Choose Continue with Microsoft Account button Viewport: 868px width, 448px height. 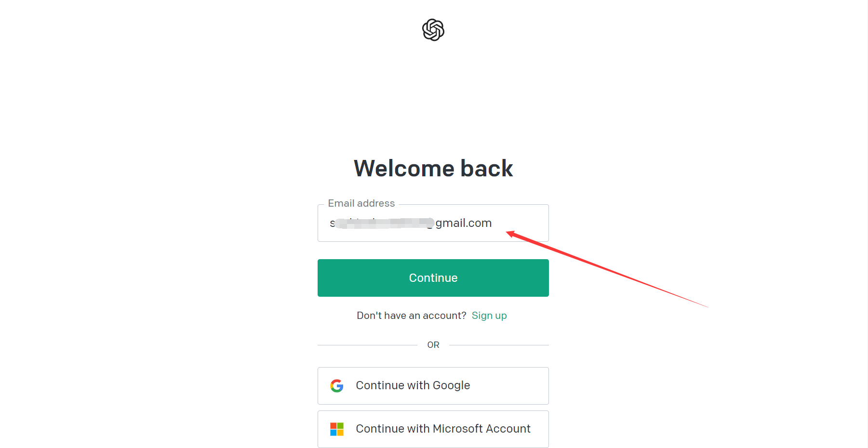(x=433, y=429)
